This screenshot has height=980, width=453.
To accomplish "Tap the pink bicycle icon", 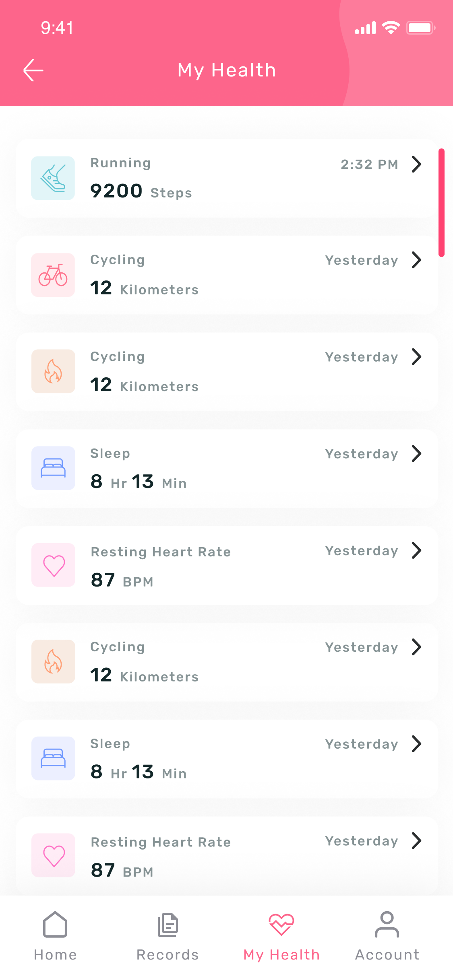I will (x=53, y=275).
